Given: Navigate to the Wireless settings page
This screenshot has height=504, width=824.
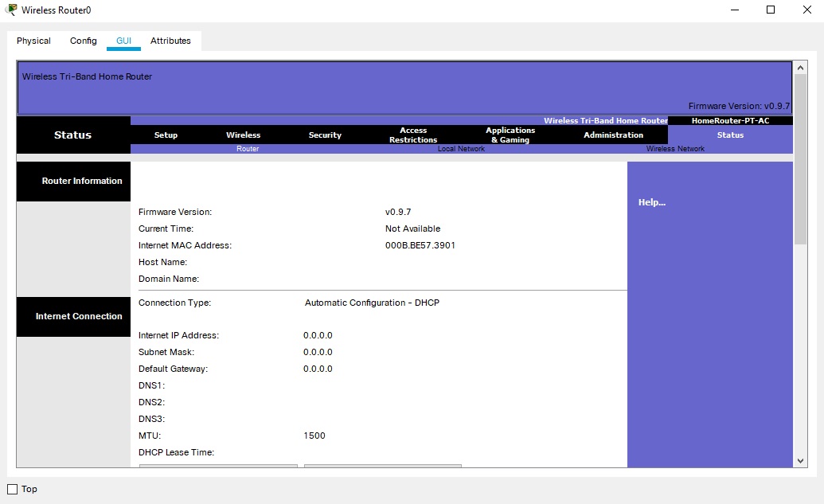Looking at the screenshot, I should coord(243,135).
